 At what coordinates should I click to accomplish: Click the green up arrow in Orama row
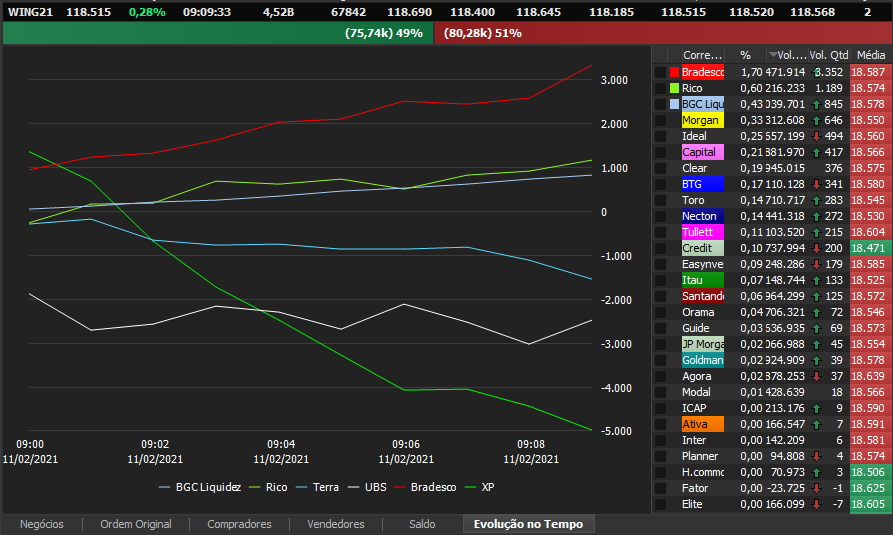tap(816, 312)
